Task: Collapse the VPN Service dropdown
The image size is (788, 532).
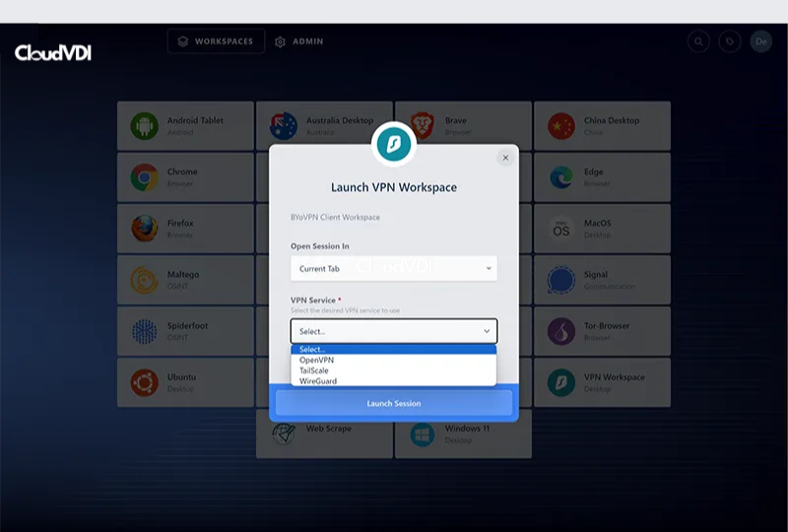Action: (393, 331)
